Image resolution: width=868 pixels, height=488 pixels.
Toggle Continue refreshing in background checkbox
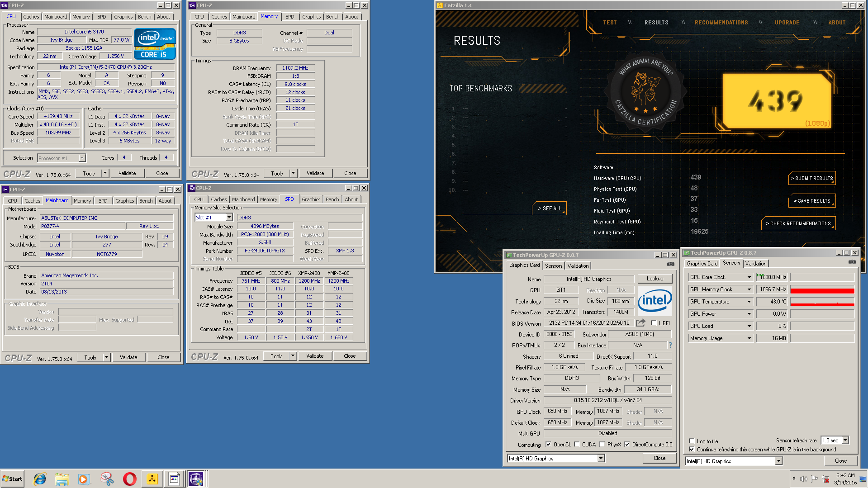point(692,449)
